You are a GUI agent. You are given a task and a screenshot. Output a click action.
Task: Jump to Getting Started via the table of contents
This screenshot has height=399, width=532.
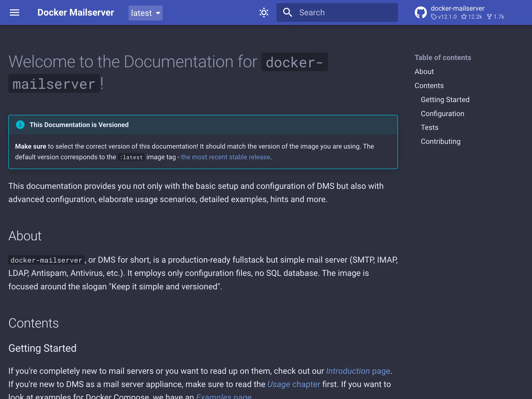[x=445, y=99]
